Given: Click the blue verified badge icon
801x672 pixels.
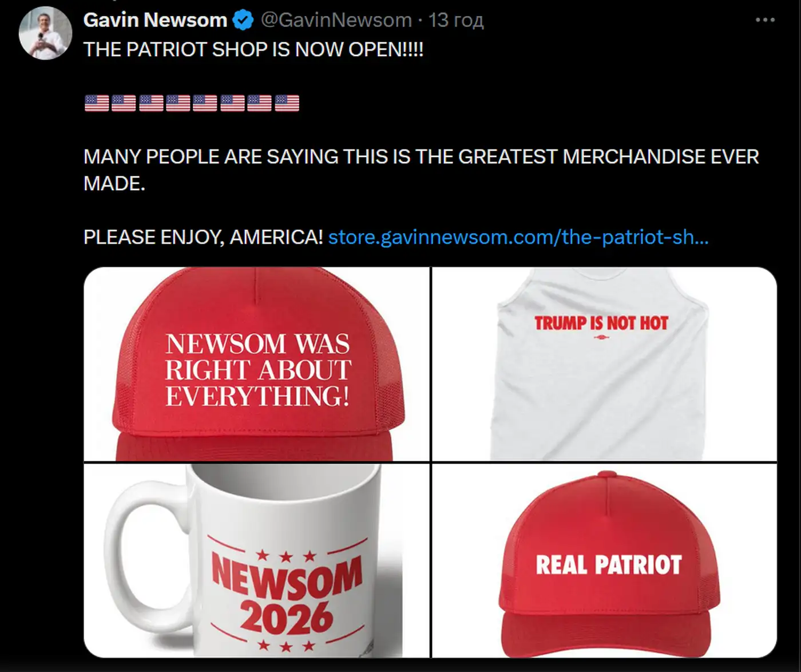Looking at the screenshot, I should 244,20.
